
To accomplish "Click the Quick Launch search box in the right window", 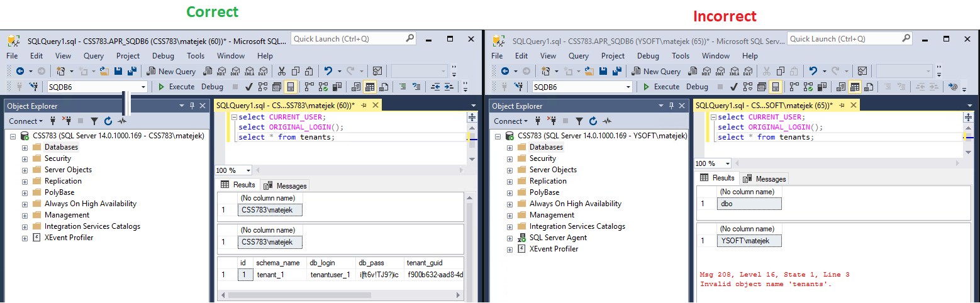I will pyautogui.click(x=843, y=39).
